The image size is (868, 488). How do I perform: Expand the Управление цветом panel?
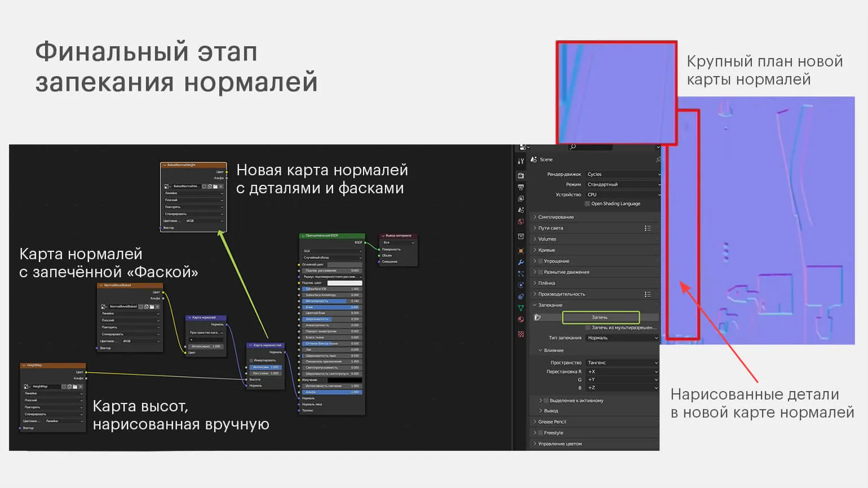click(x=559, y=443)
